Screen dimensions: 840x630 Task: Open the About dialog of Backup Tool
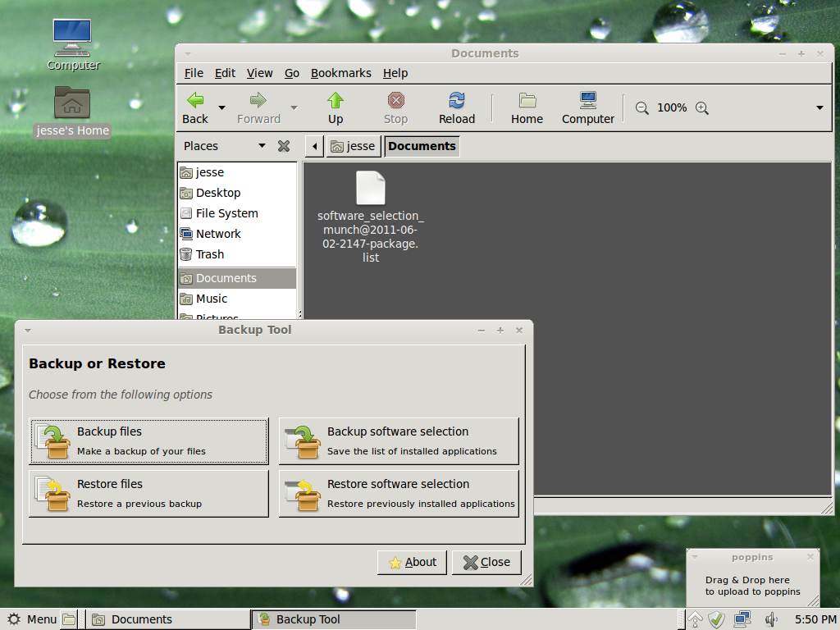pos(412,563)
